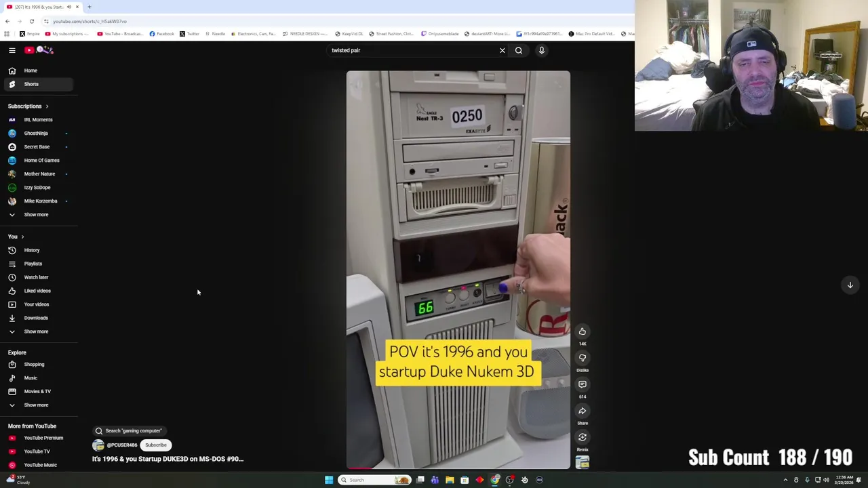868x488 pixels.
Task: Open Izzy SoDope channel
Action: point(39,188)
